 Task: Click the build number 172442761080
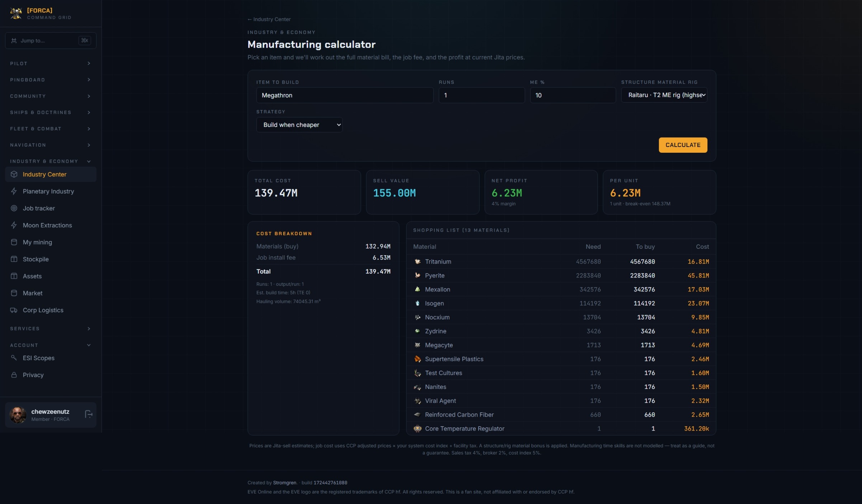(330, 482)
